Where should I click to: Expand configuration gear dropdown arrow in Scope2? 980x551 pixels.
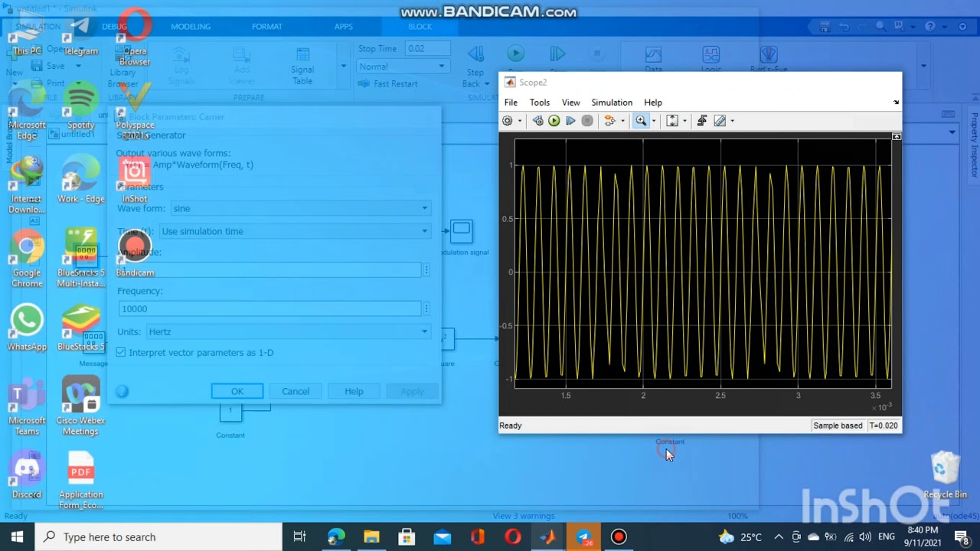(x=519, y=121)
